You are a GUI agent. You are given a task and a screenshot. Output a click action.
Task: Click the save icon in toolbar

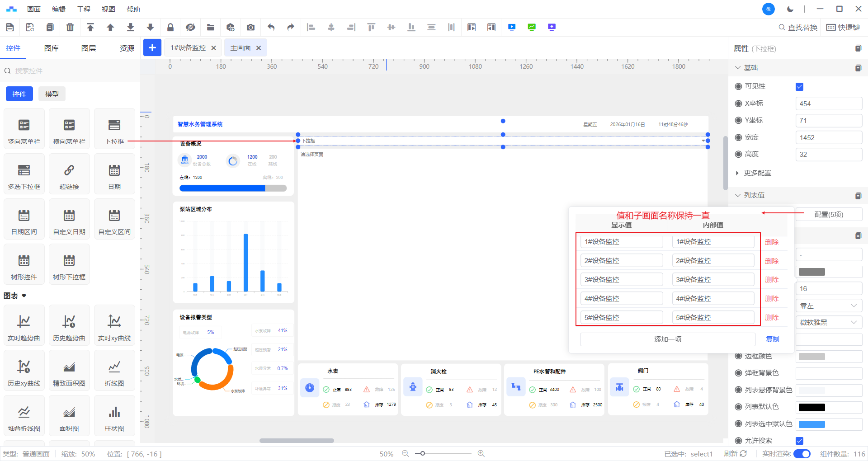[x=10, y=27]
